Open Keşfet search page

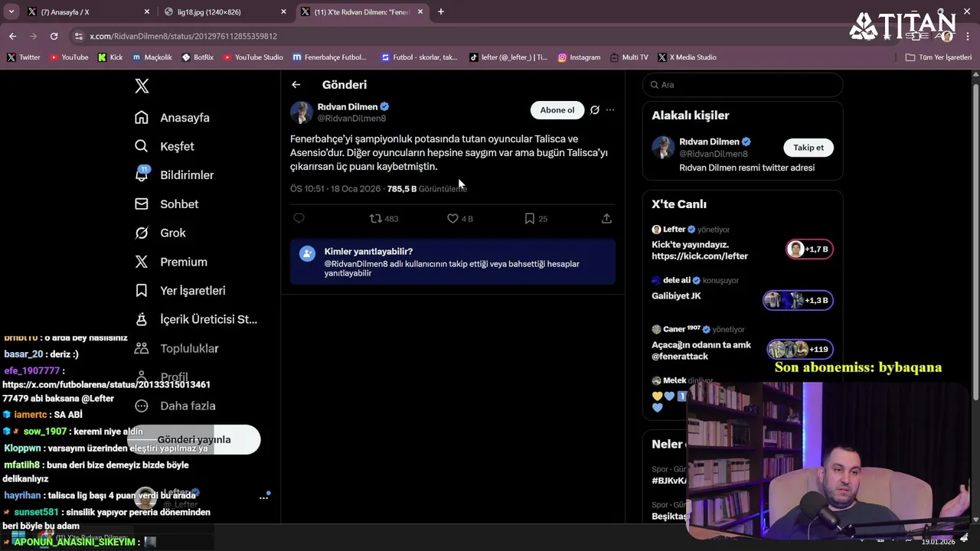click(165, 146)
